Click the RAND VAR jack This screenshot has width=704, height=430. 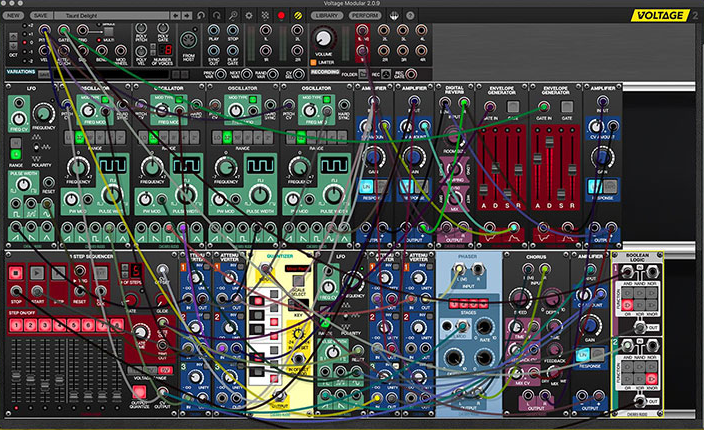(x=273, y=74)
